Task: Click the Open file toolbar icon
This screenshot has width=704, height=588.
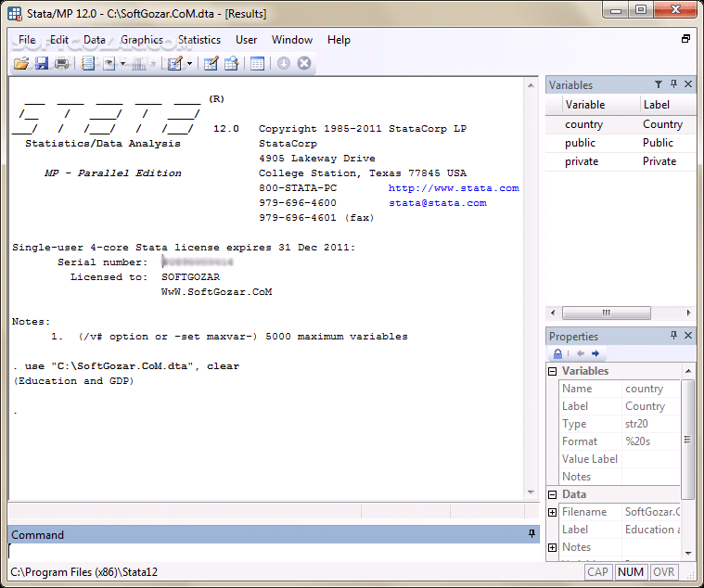Action: [20, 63]
